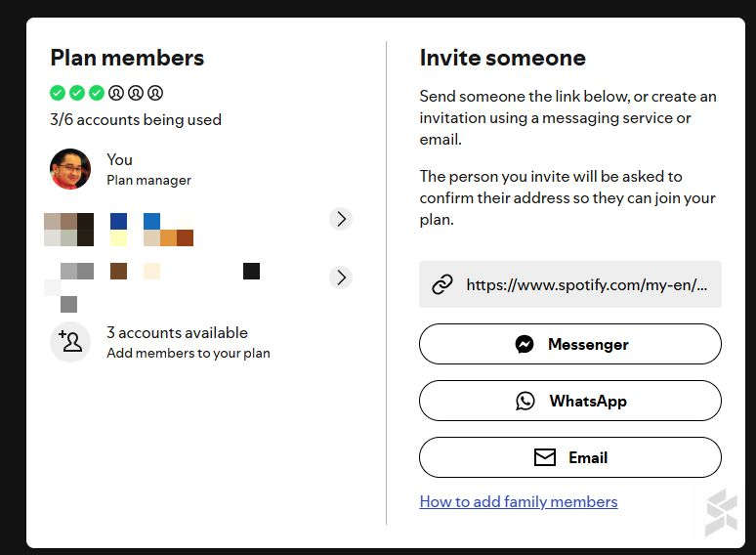Click the first empty account slot icon

116,93
